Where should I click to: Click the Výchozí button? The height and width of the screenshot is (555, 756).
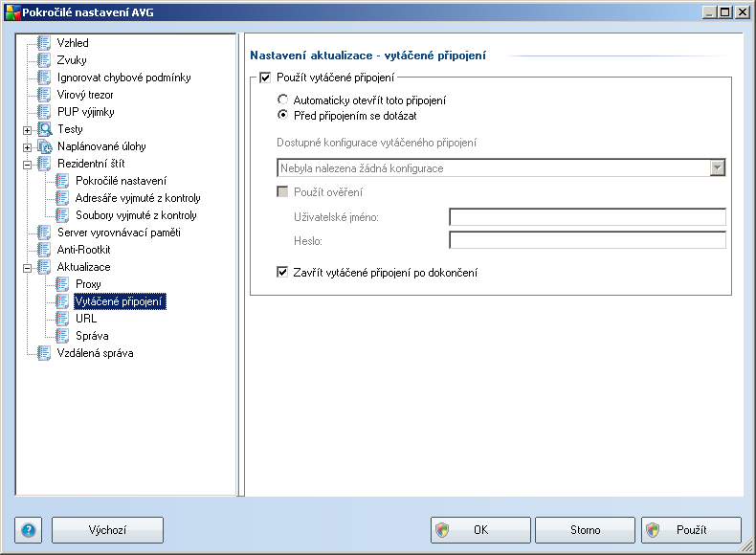tap(107, 530)
